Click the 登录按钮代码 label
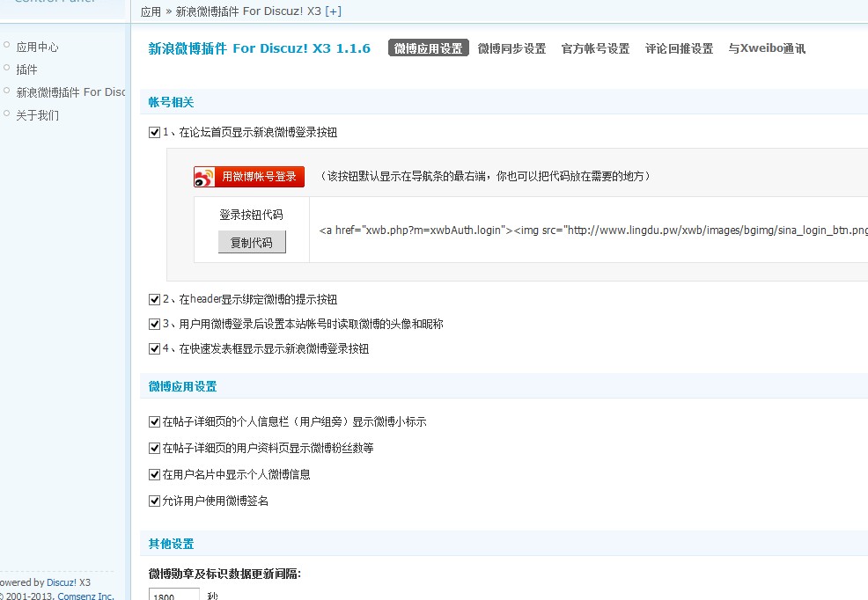868x600 pixels. coord(251,215)
